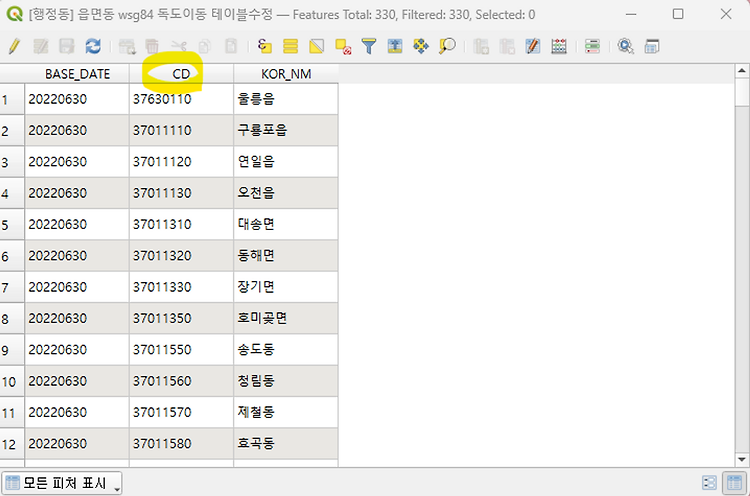Screen dimensions: 750x496
Task: Select row 1 by its row number
Action: 12,99
